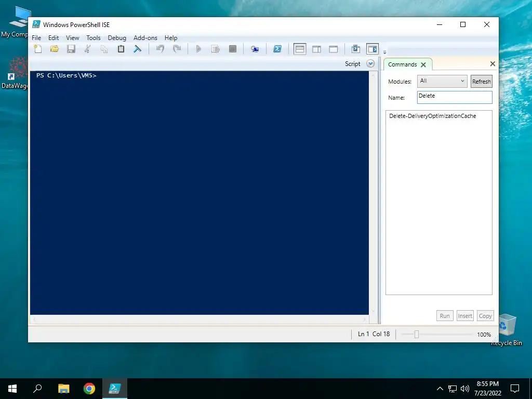This screenshot has width=532, height=399.
Task: Open File Explorer from taskbar
Action: point(63,389)
